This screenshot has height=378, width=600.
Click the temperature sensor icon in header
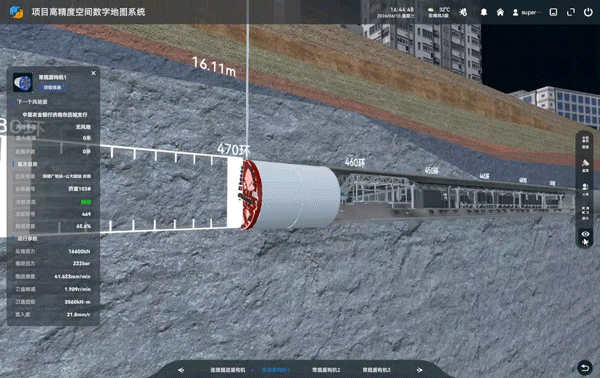coord(463,12)
